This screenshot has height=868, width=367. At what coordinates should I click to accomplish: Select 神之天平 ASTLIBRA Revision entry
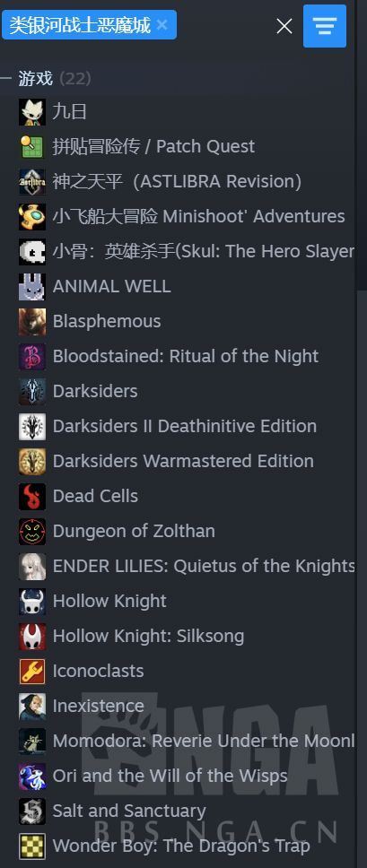[177, 181]
